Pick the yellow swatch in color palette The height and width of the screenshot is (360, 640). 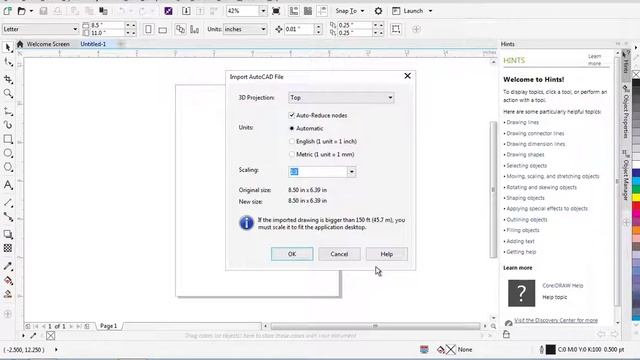click(x=636, y=198)
